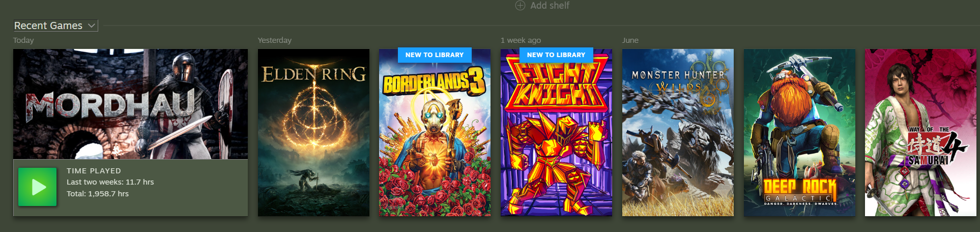Open the Way of the Samurai 4 cover

(920, 133)
